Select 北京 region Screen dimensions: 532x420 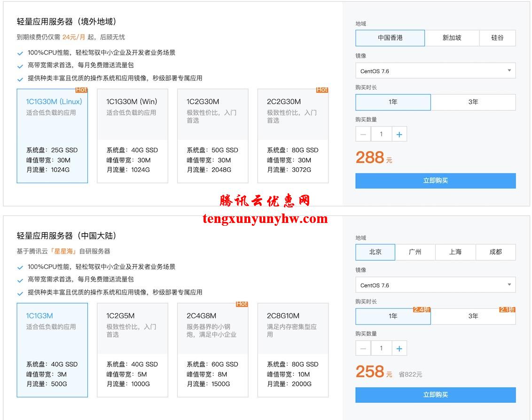(375, 252)
